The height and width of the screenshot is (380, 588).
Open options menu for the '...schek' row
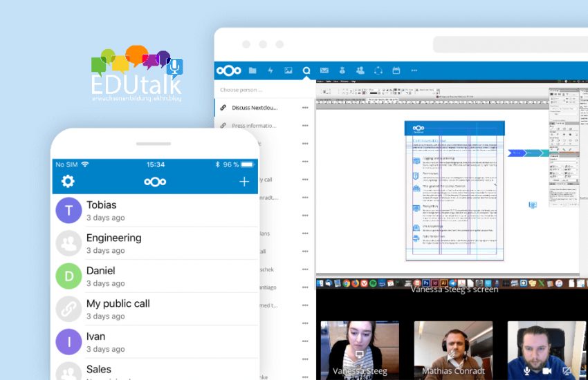[305, 269]
